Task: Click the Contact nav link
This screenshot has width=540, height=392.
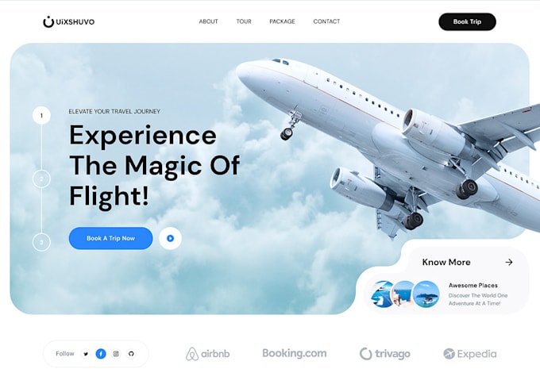Action: [326, 21]
